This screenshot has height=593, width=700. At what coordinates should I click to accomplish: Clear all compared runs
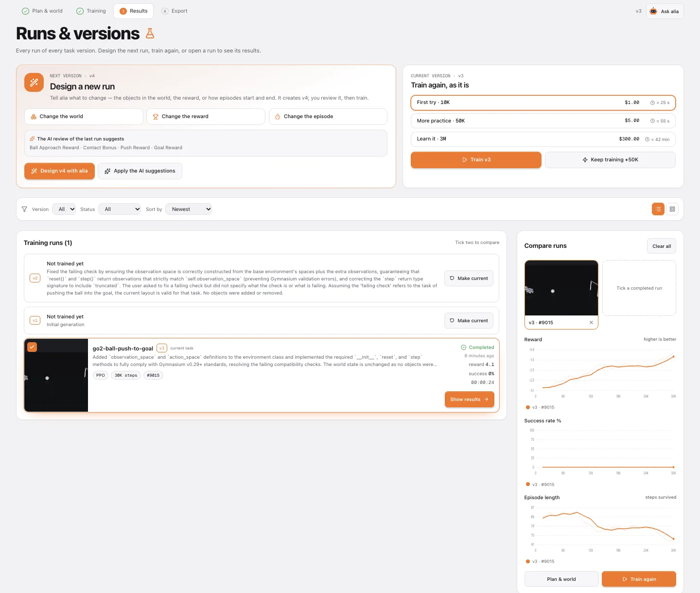pyautogui.click(x=662, y=246)
